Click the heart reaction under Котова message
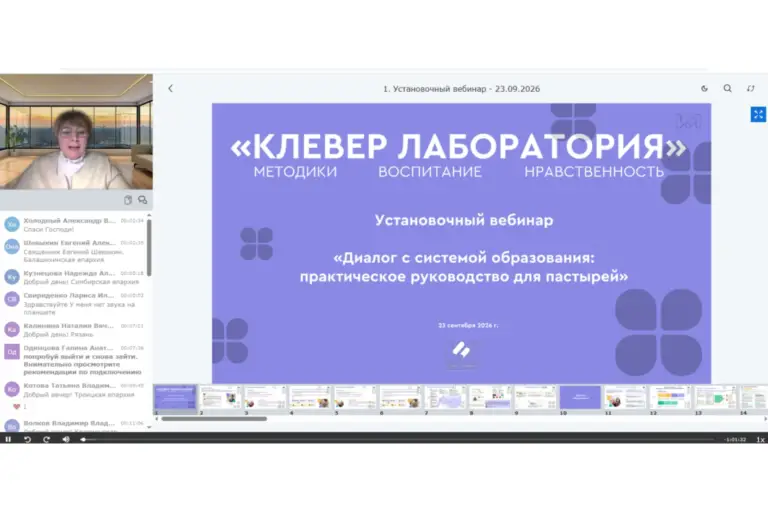768x512 pixels. point(17,407)
